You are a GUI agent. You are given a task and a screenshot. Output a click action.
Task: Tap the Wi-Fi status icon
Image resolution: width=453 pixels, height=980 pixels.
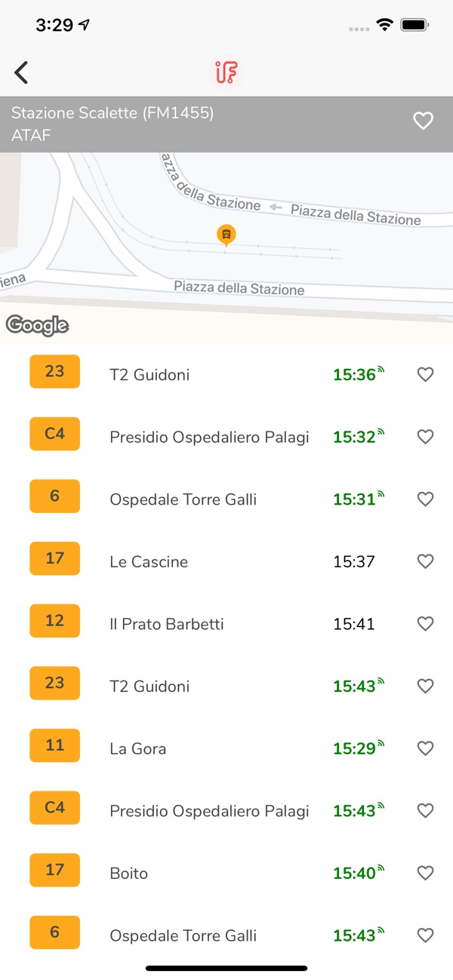tap(385, 25)
